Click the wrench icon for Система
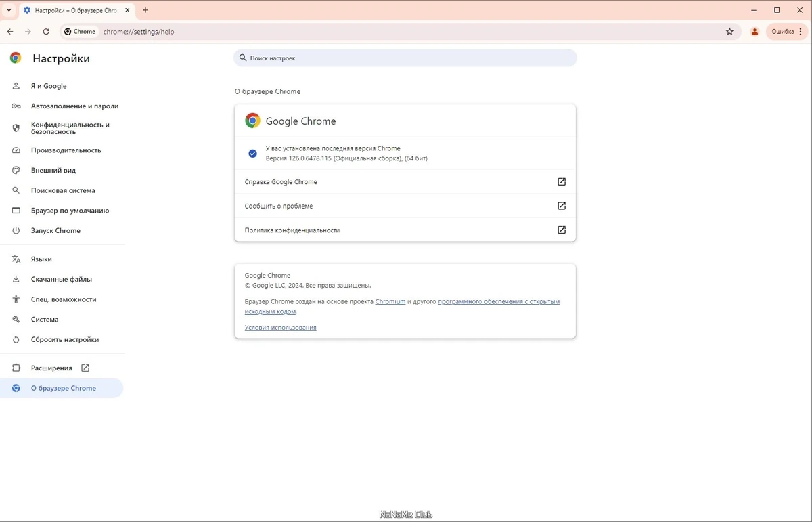 (16, 320)
